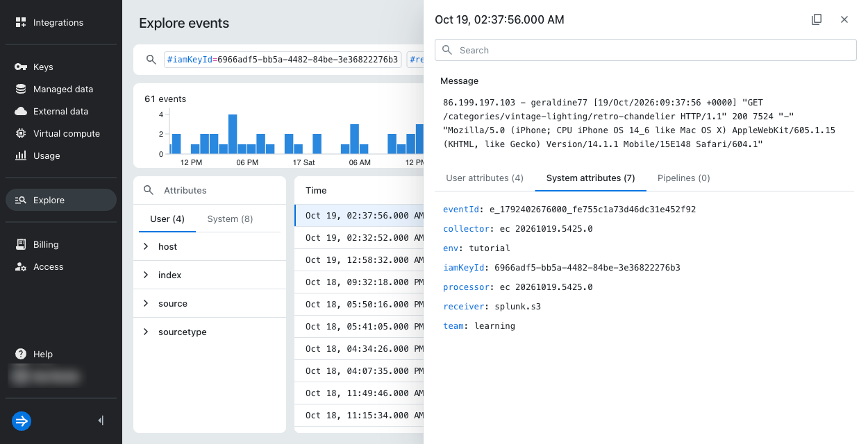Click the iamKeyId attribute key in details
Viewport: 868px width, 444px height.
[462, 268]
